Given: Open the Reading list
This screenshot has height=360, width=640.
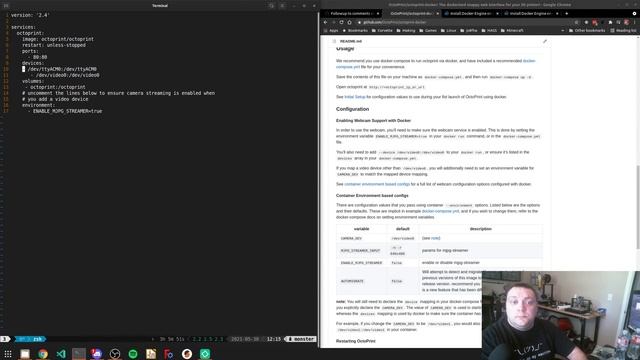Looking at the screenshot, I should point(623,31).
